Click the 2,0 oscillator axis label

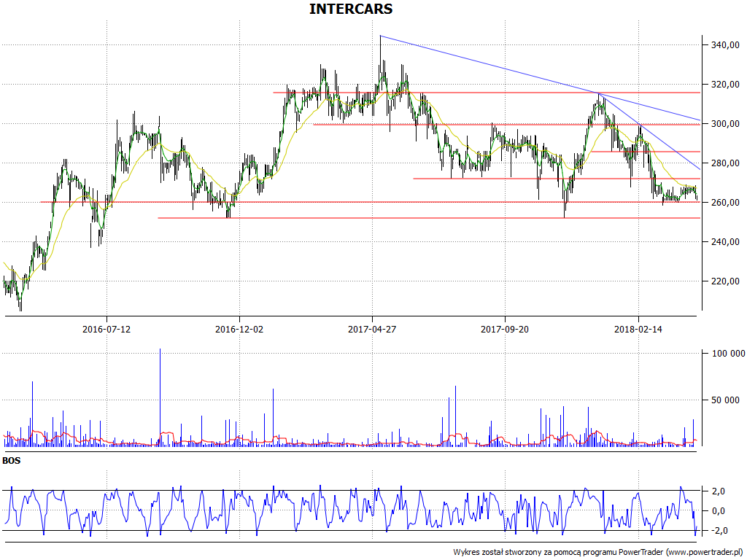pyautogui.click(x=719, y=491)
